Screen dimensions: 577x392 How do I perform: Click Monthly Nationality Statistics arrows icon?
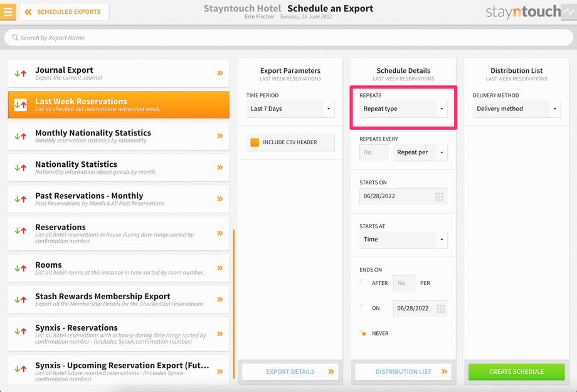pos(21,137)
